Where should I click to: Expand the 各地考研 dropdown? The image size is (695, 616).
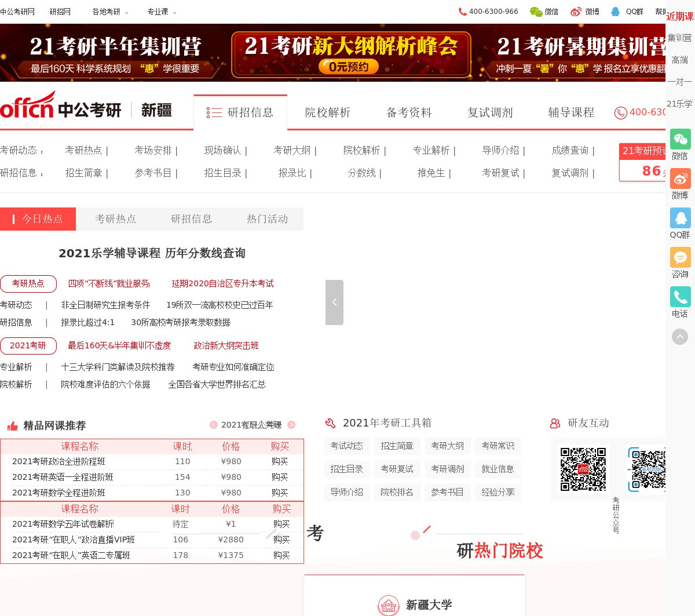coord(110,12)
